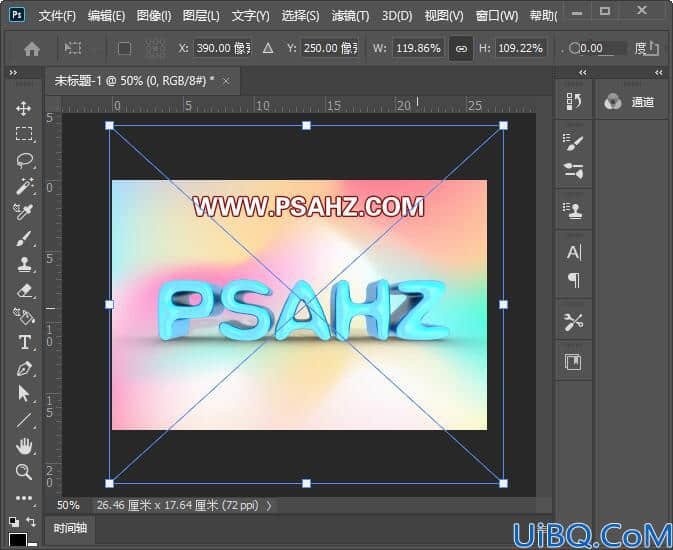Open the 选择(S) menu
The height and width of the screenshot is (550, 673).
pos(300,16)
